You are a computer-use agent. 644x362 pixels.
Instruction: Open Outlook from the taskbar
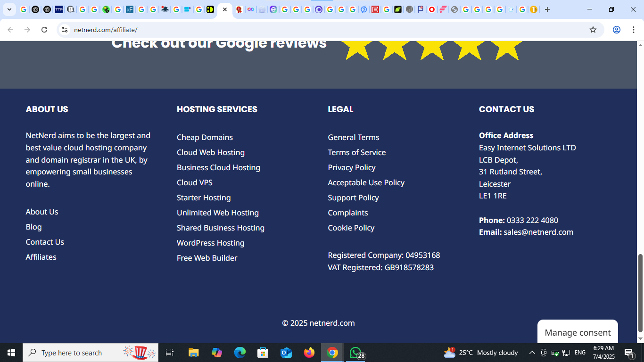point(286,353)
